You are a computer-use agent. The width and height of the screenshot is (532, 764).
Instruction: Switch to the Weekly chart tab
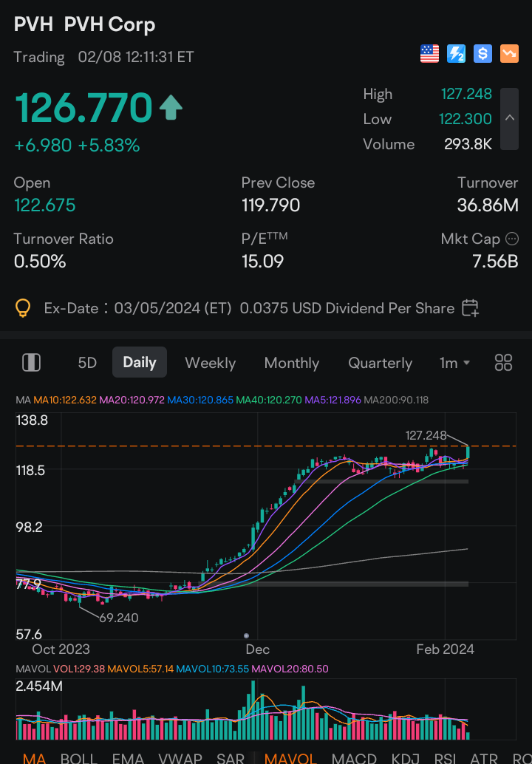click(211, 363)
